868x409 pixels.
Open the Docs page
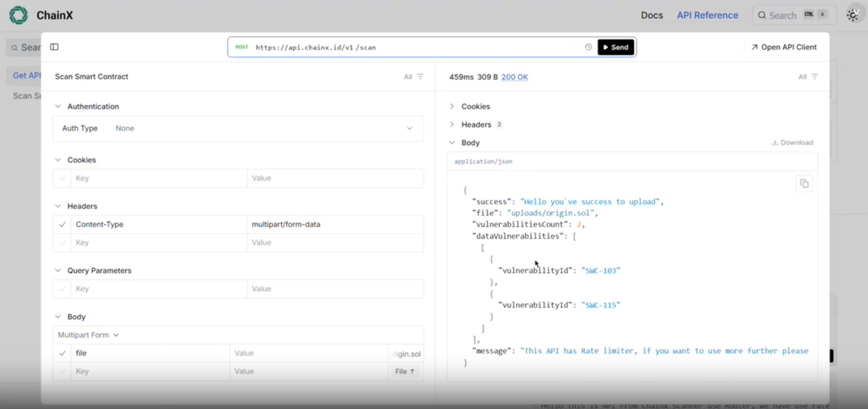click(652, 15)
